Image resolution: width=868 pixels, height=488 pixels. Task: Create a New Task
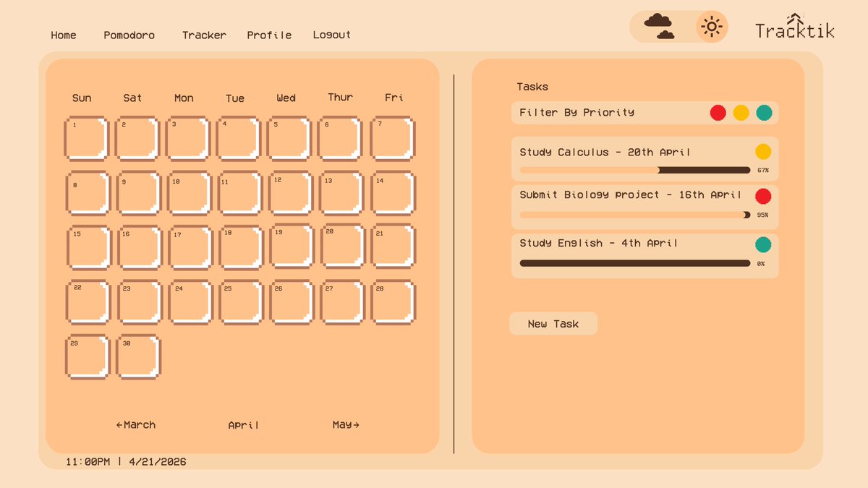553,324
